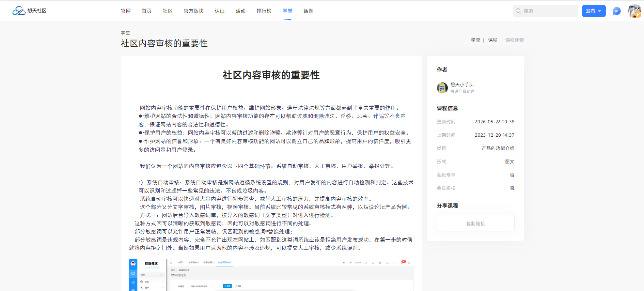Click the paragraph starting 1）系统自动审核
The image size is (644, 291).
coord(276,186)
